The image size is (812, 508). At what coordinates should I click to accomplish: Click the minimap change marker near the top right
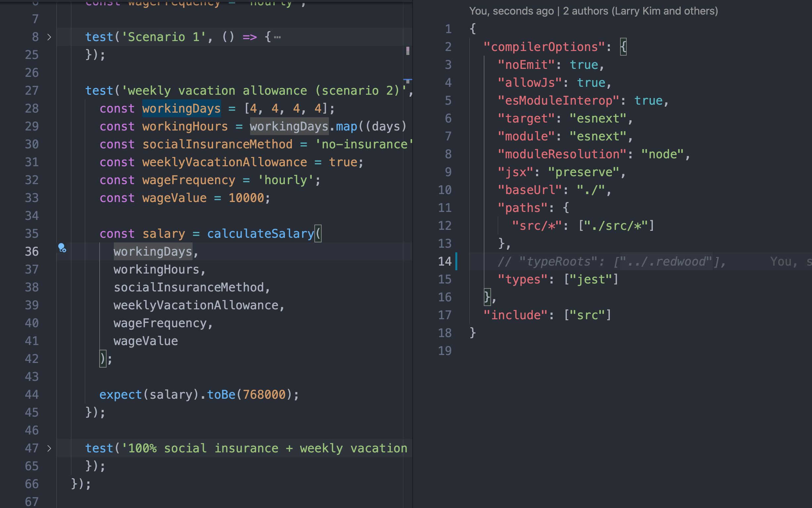tap(408, 49)
